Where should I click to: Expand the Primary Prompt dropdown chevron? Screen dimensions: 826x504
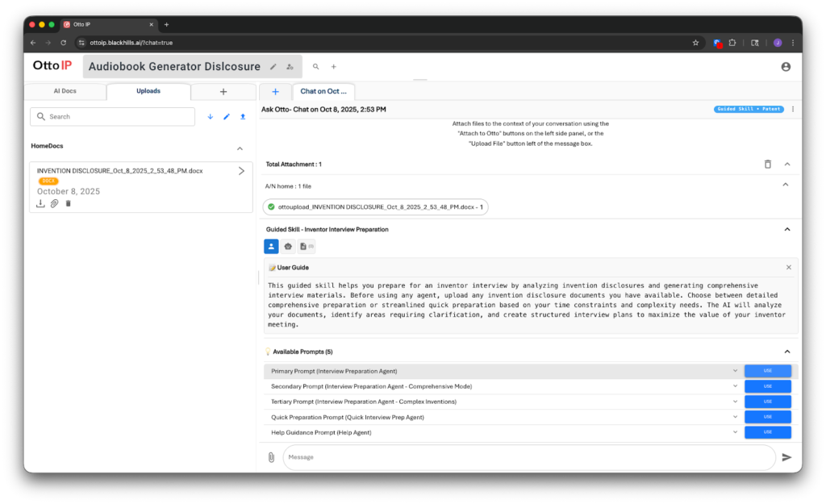click(735, 371)
